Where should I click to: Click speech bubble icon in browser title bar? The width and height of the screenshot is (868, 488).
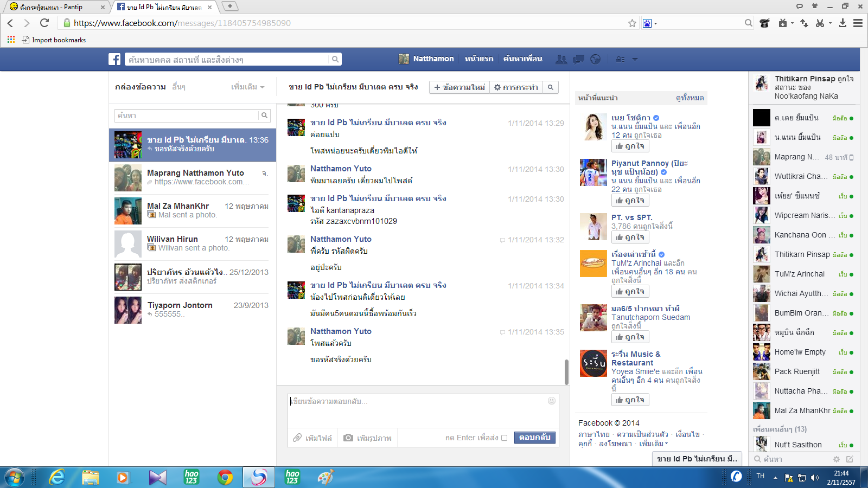coord(799,6)
